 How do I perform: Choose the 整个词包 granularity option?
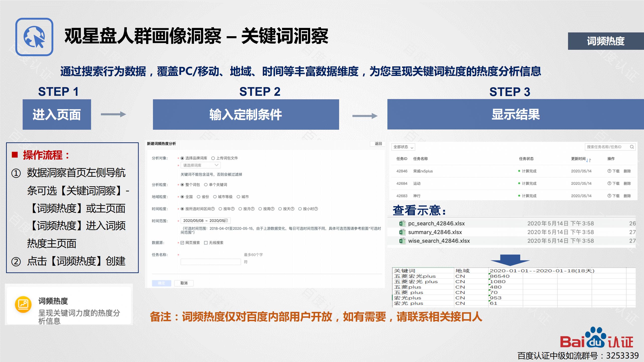(182, 185)
